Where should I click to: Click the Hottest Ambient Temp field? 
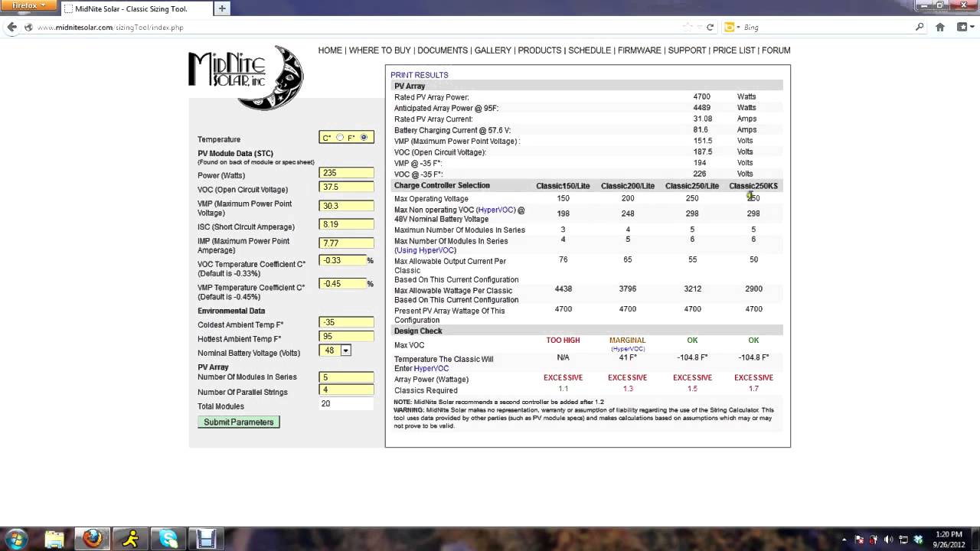click(347, 337)
